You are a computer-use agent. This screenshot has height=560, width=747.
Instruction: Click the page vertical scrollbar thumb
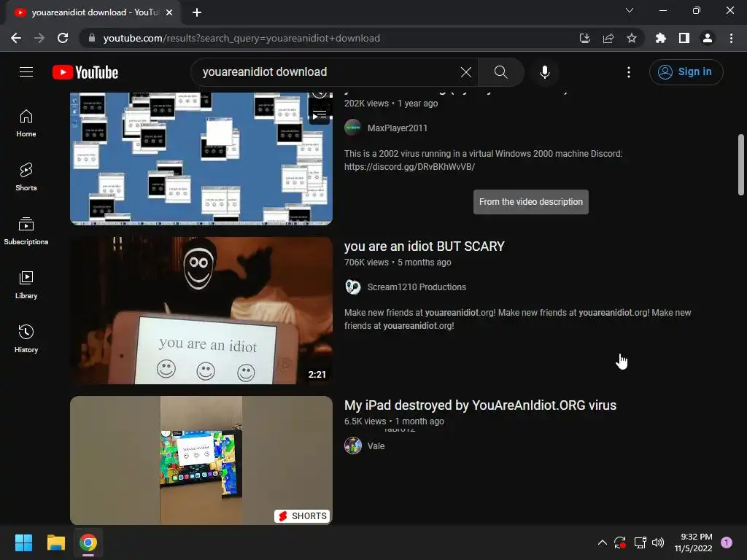(741, 165)
